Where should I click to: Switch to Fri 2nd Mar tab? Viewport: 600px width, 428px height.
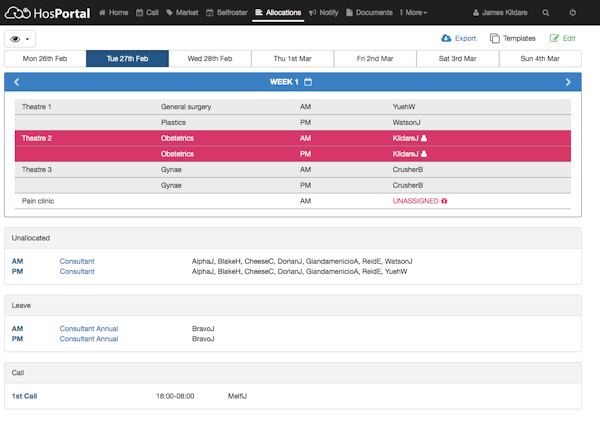tap(375, 59)
